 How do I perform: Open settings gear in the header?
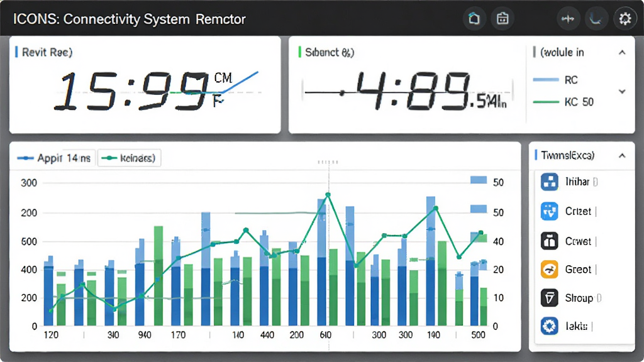[x=625, y=18]
